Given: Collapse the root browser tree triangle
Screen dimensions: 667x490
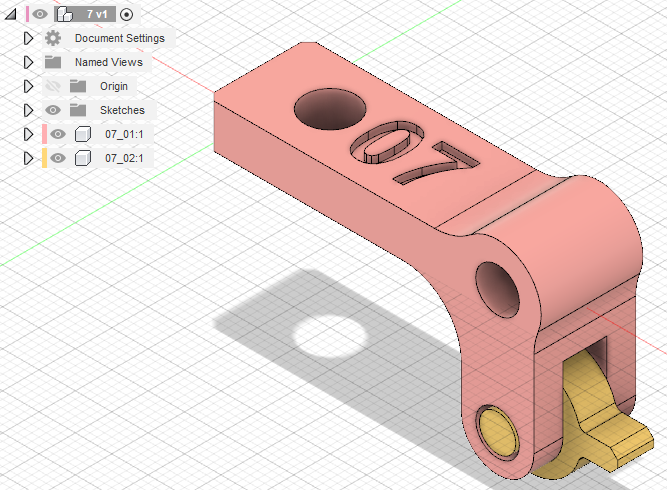Looking at the screenshot, I should click(10, 14).
